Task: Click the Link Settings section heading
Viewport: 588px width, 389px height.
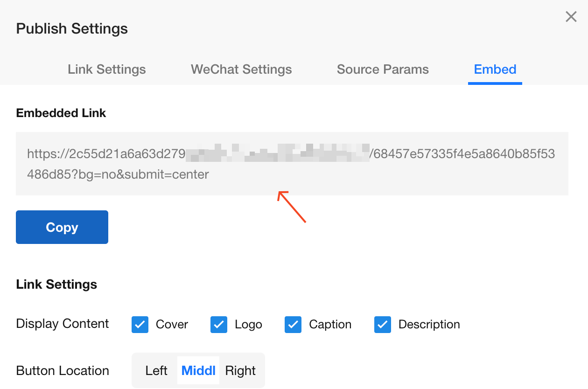Action: click(56, 285)
